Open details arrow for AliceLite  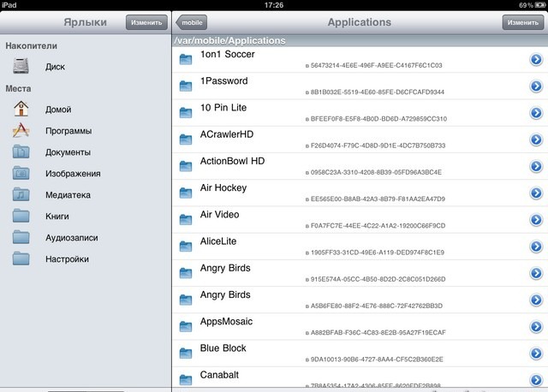click(x=536, y=246)
